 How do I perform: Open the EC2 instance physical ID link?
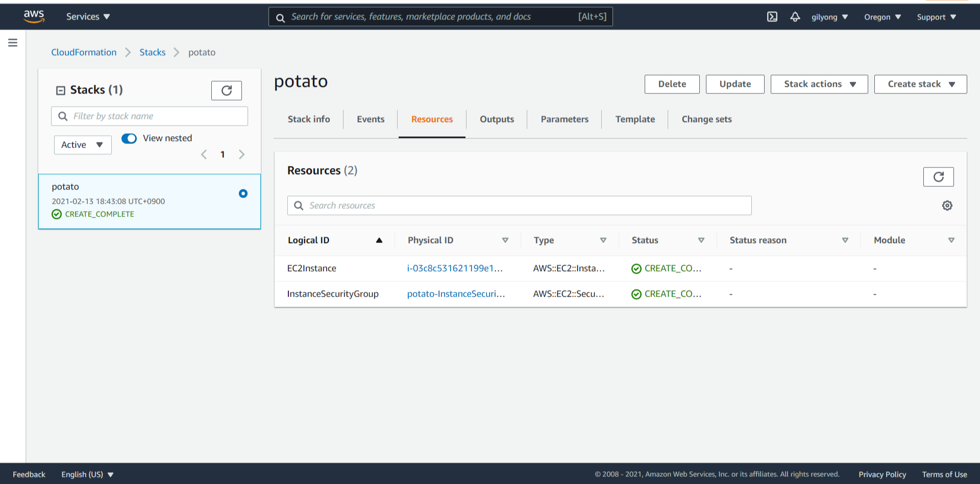point(455,268)
